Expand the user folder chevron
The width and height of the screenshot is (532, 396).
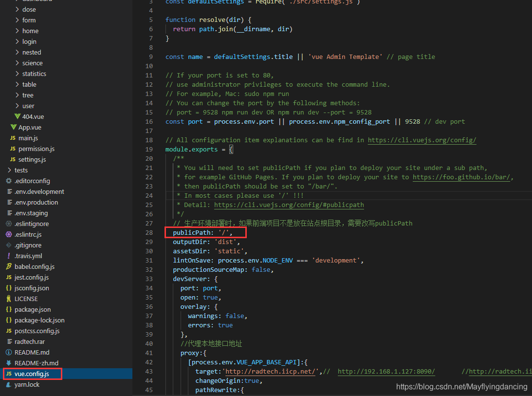(17, 106)
